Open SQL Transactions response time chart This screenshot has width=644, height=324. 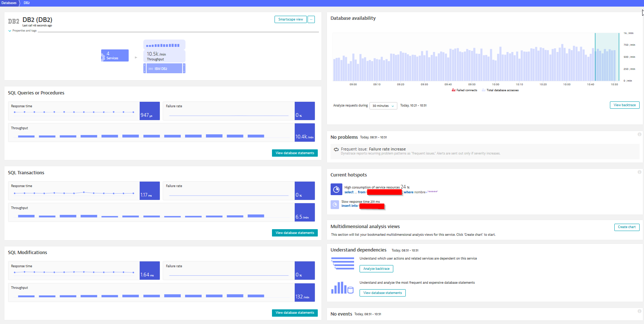point(74,191)
